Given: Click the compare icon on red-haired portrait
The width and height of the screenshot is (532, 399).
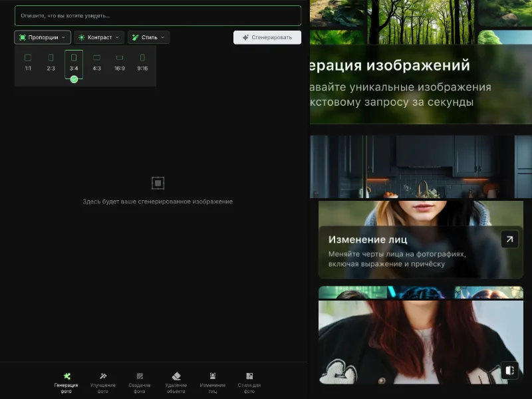Looking at the screenshot, I should pos(509,370).
